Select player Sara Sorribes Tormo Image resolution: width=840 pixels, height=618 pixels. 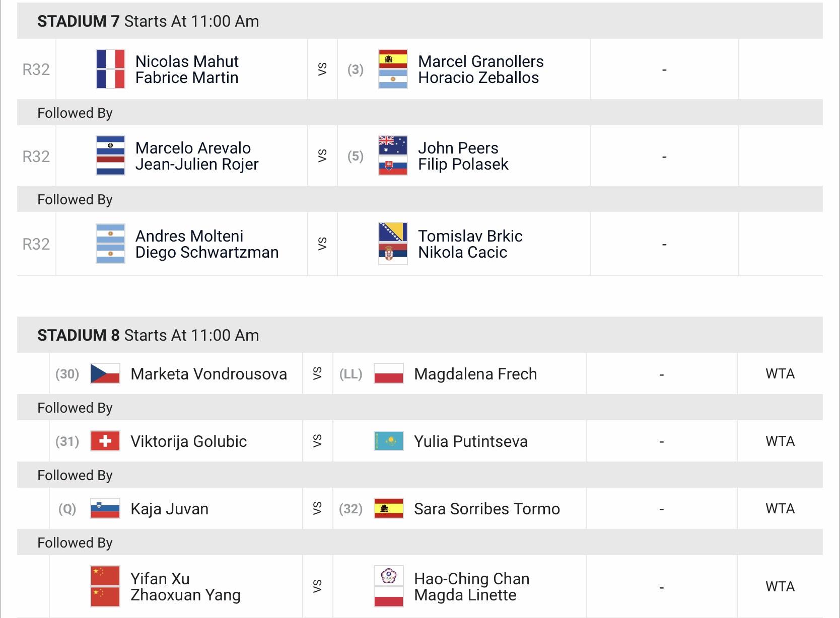(487, 509)
